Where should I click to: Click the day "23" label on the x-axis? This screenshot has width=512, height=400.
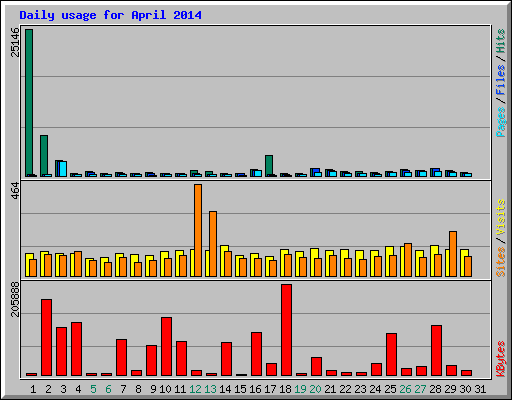pos(360,389)
